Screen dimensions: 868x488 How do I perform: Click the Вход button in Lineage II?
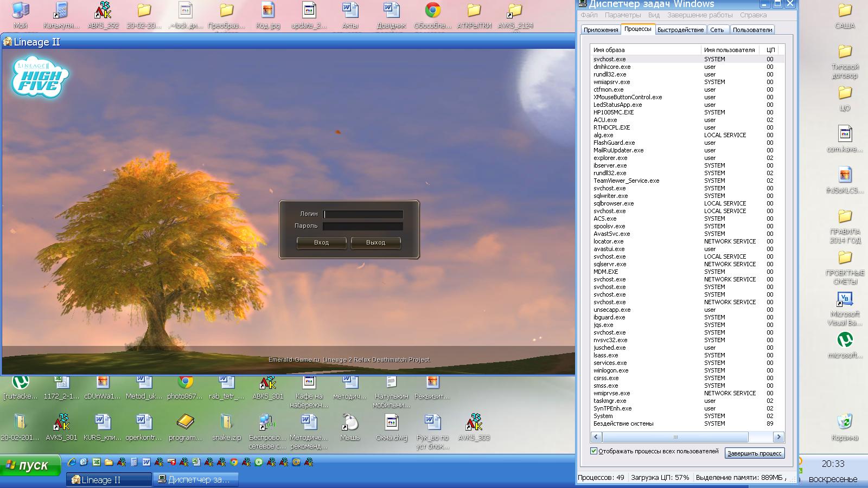click(x=321, y=242)
